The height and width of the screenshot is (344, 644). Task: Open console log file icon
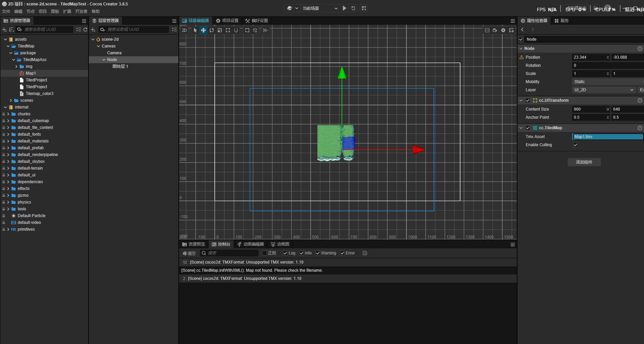pyautogui.click(x=365, y=253)
